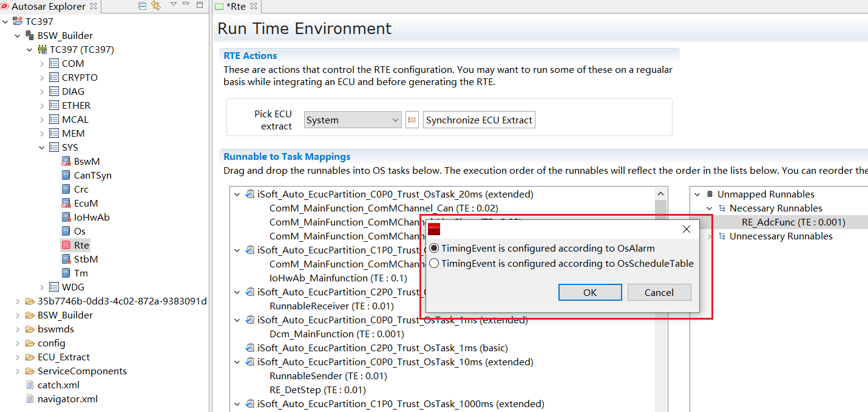The image size is (868, 412).
Task: Select the BswM module icon
Action: [x=66, y=162]
